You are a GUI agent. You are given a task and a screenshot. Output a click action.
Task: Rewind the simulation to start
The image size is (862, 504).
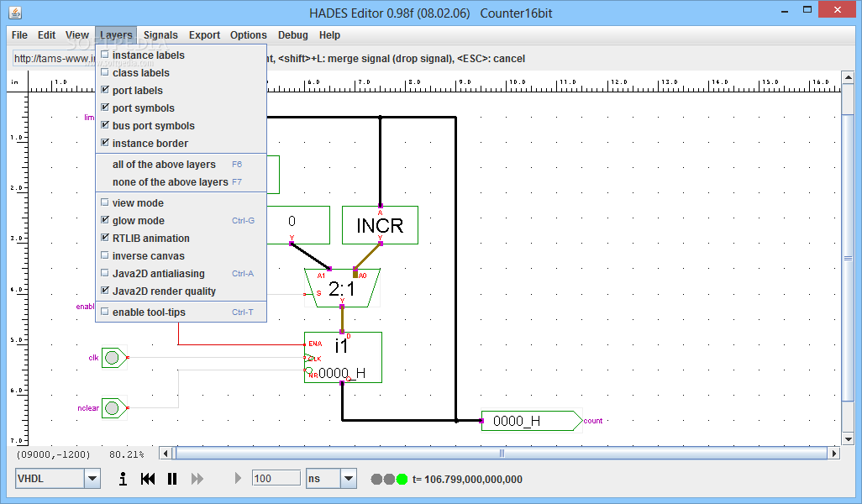pos(148,479)
